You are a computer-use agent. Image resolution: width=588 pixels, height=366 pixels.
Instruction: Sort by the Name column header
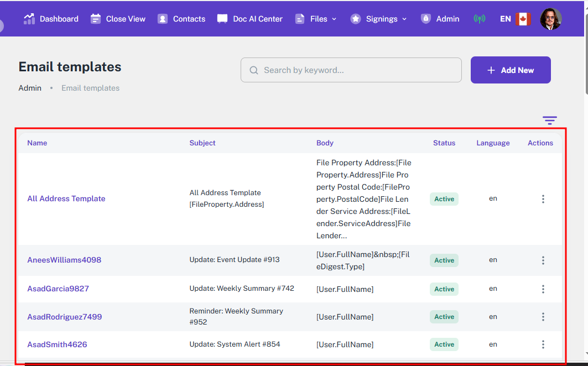click(37, 143)
